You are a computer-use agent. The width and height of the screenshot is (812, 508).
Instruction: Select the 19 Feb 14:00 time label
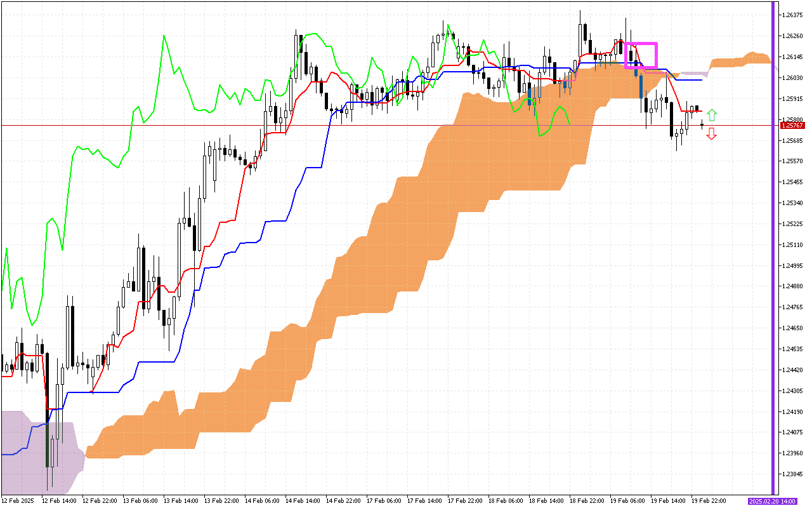(x=668, y=501)
